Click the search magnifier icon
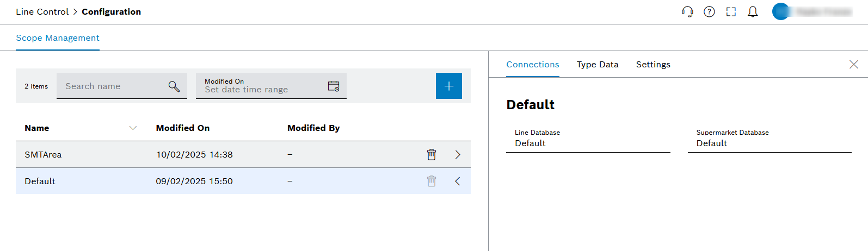Image resolution: width=868 pixels, height=251 pixels. pos(174,86)
